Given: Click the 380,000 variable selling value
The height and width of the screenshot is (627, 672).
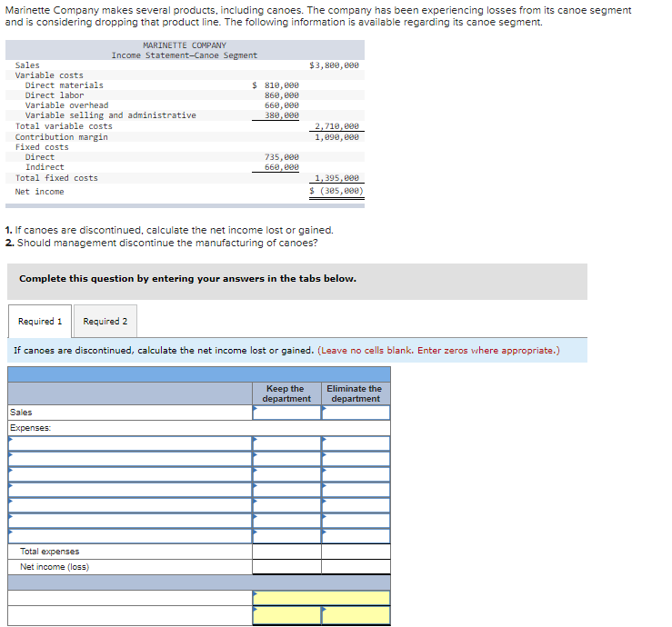Looking at the screenshot, I should click(282, 115).
